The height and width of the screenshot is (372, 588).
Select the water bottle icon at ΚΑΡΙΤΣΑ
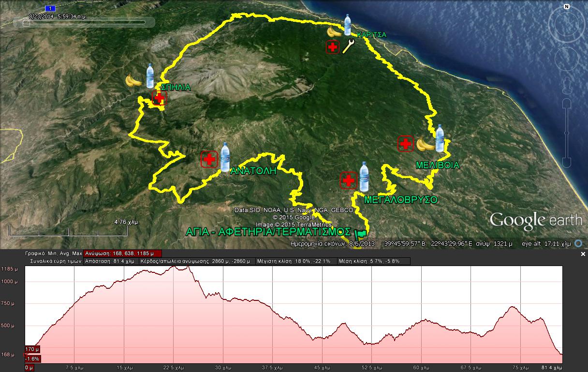click(347, 25)
